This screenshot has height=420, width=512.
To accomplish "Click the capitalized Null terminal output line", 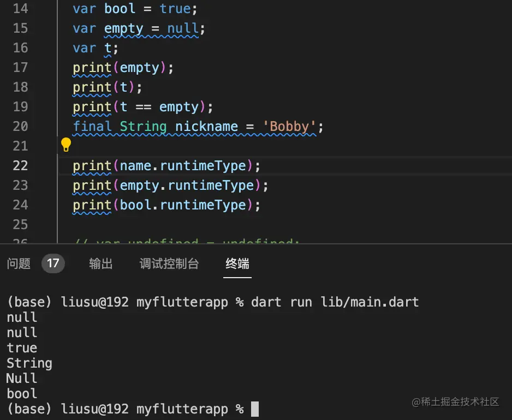I will 22,379.
